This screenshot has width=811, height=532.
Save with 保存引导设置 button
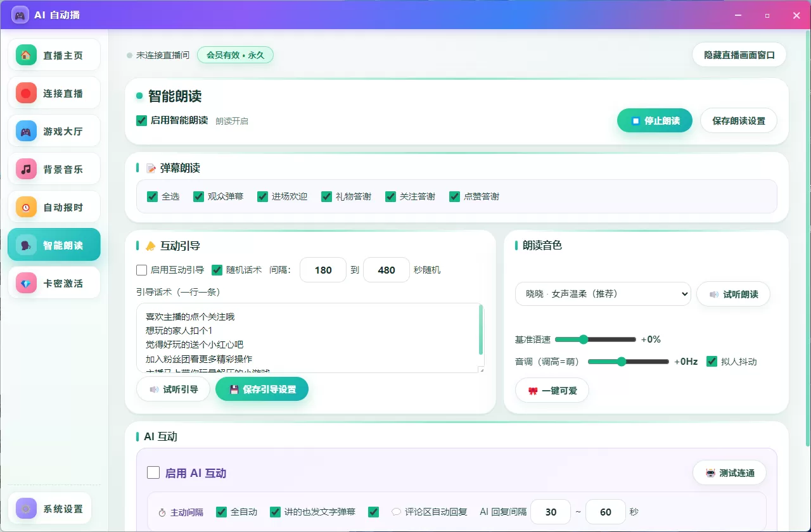click(x=262, y=389)
